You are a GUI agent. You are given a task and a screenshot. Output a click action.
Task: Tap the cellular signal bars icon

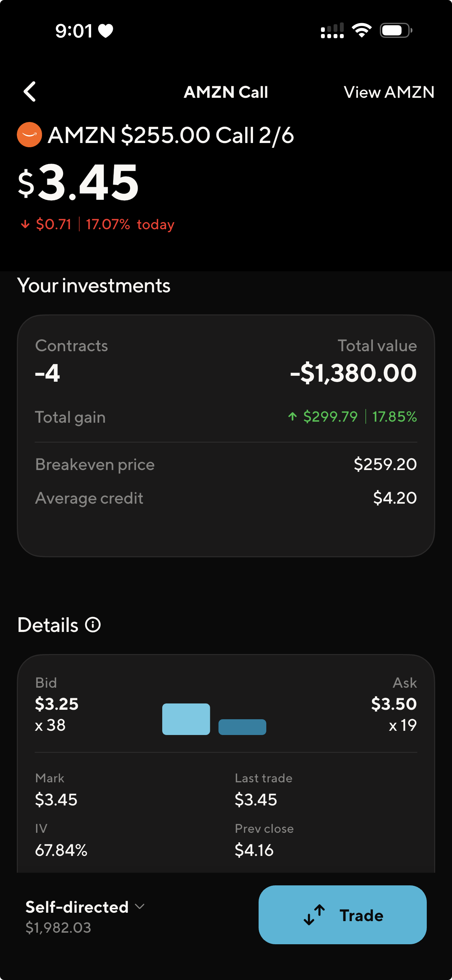pyautogui.click(x=332, y=30)
